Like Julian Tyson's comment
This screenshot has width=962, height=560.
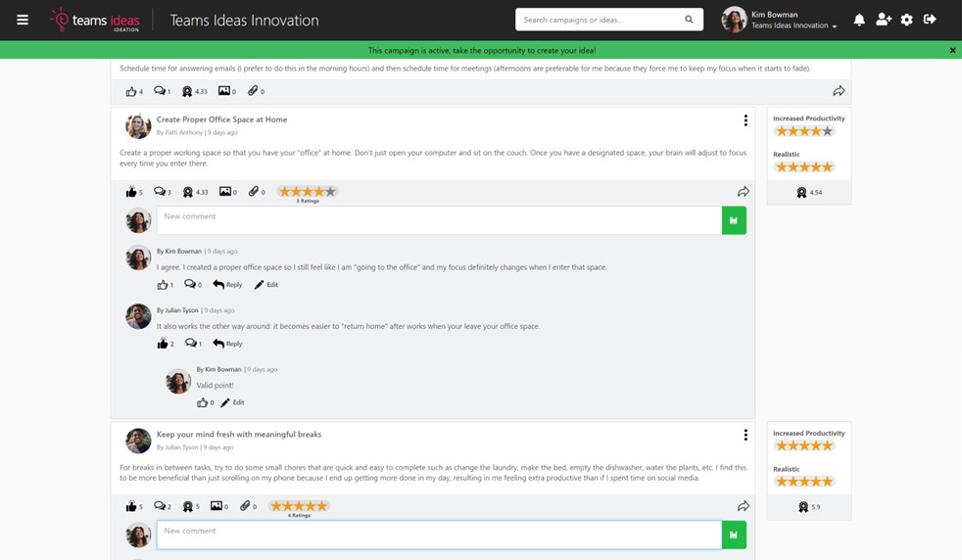[x=163, y=344]
